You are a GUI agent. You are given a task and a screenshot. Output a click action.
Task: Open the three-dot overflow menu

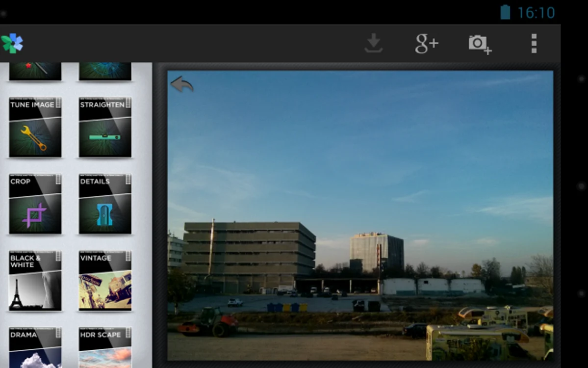click(534, 44)
